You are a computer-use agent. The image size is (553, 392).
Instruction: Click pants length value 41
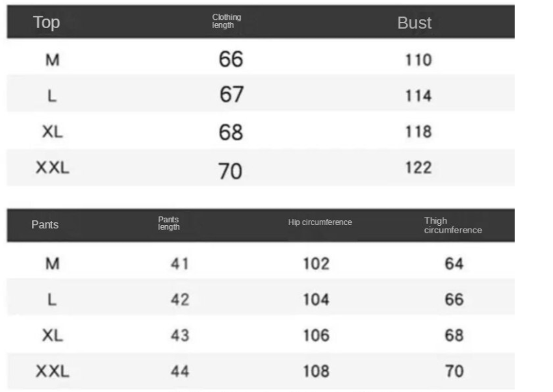pyautogui.click(x=180, y=263)
